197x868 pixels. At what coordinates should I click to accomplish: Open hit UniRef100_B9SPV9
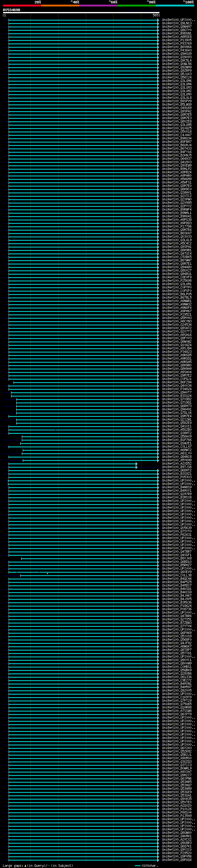coord(177,101)
